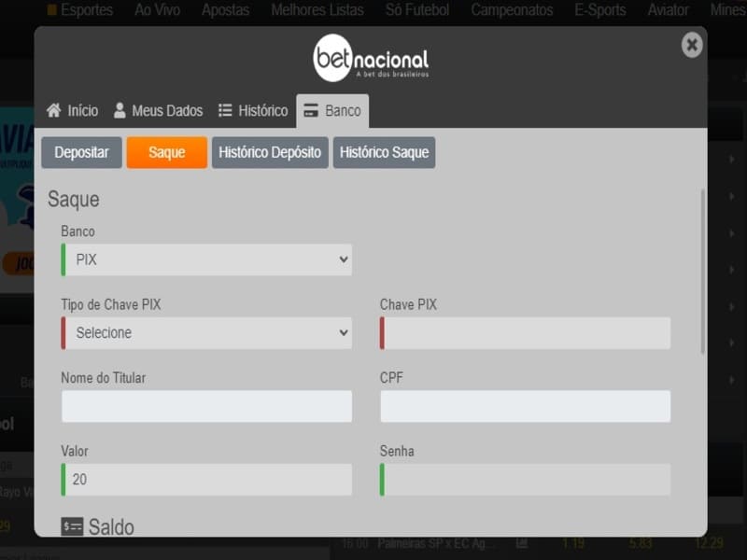
Task: Focus the Senha password field
Action: point(526,480)
